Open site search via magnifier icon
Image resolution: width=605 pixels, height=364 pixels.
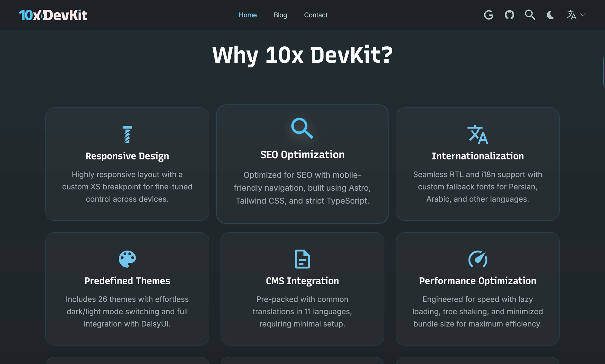pyautogui.click(x=530, y=15)
